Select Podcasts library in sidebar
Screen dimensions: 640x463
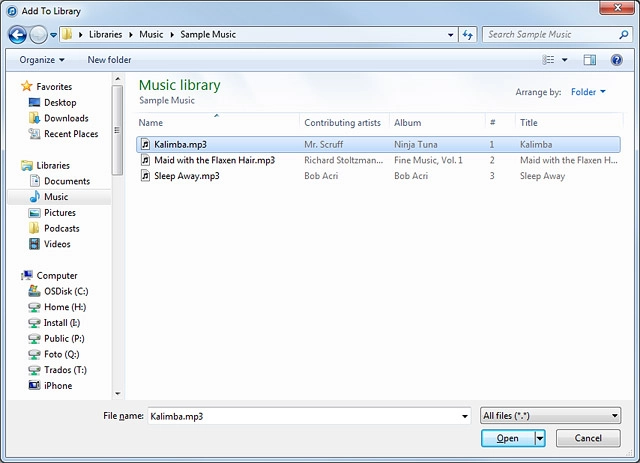(x=62, y=228)
